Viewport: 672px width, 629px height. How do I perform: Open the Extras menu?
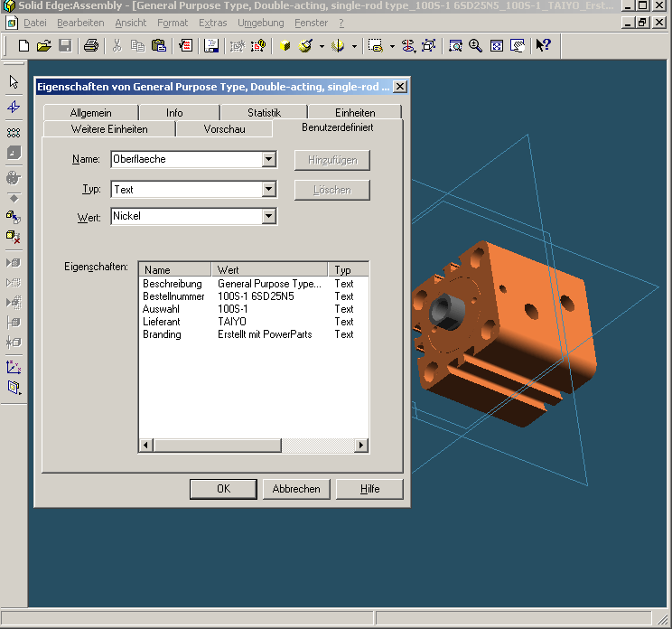pos(213,23)
